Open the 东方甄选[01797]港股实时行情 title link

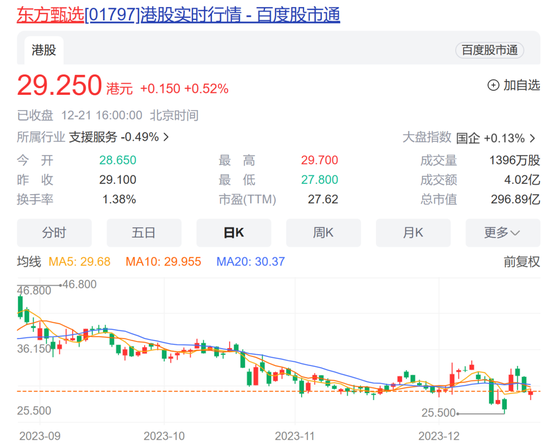(x=178, y=15)
